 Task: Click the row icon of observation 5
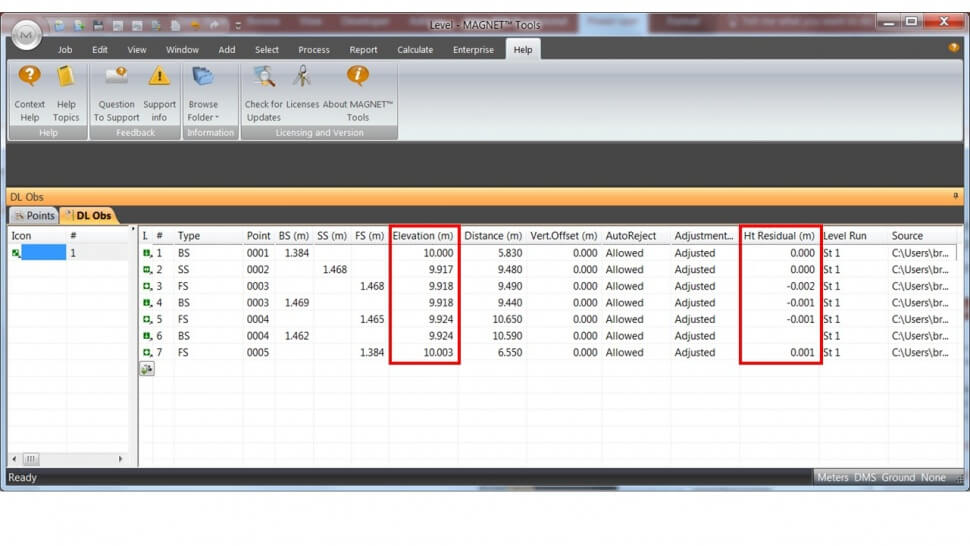147,320
